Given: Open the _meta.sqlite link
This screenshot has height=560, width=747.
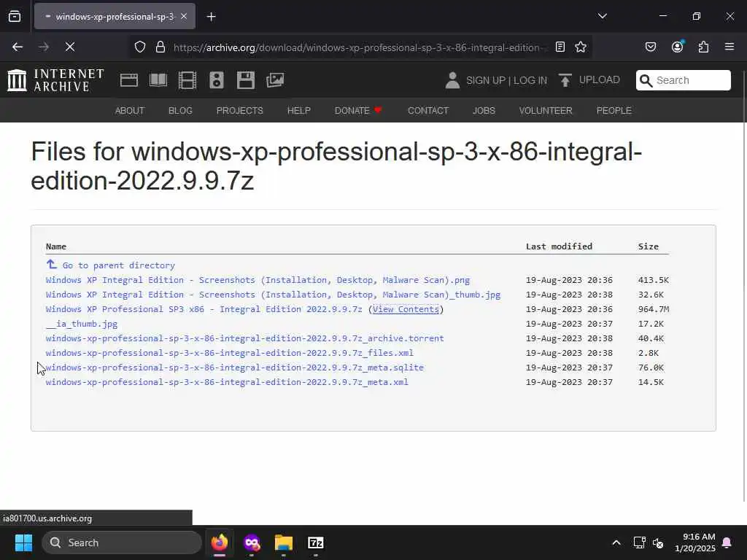Looking at the screenshot, I should pos(235,367).
